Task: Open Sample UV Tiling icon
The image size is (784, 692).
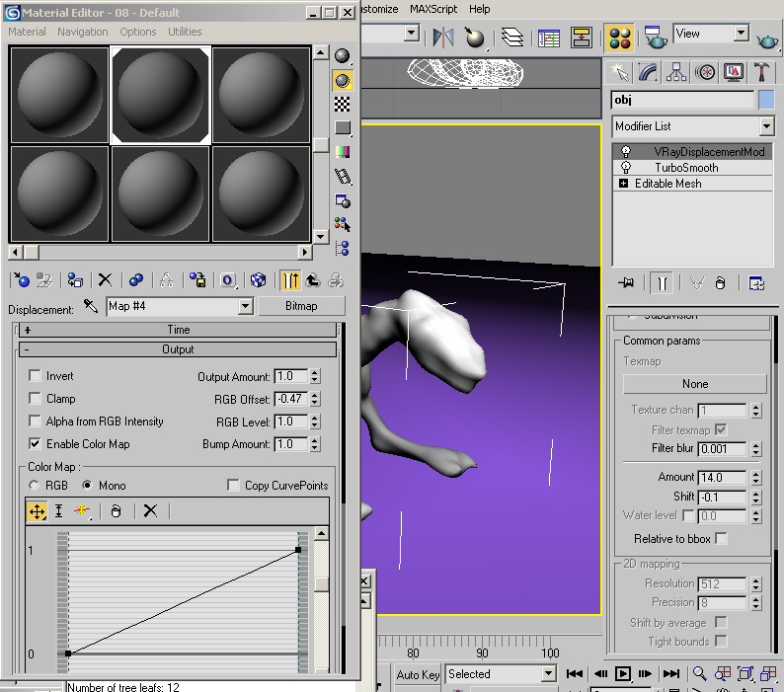Action: pyautogui.click(x=343, y=128)
